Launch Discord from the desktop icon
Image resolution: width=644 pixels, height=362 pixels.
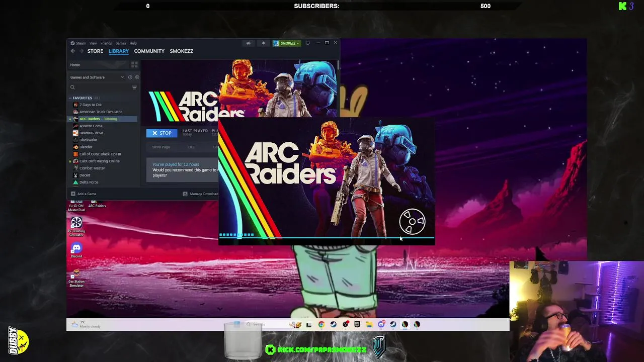pos(76,250)
